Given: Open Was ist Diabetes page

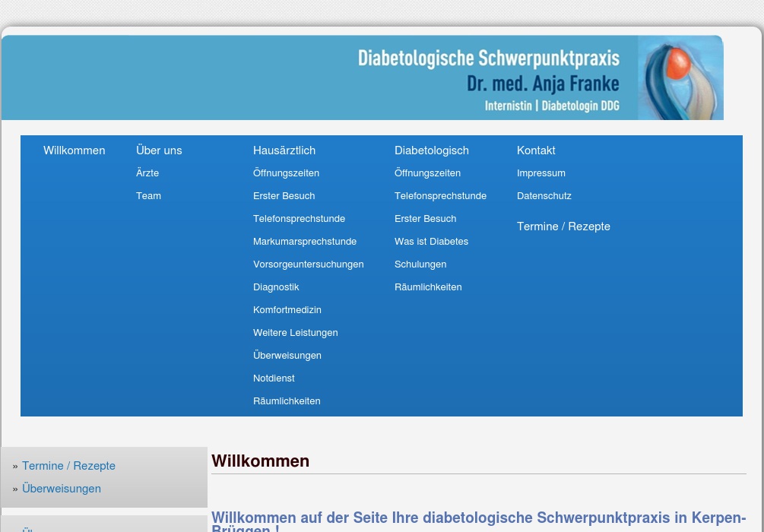Looking at the screenshot, I should click(431, 242).
